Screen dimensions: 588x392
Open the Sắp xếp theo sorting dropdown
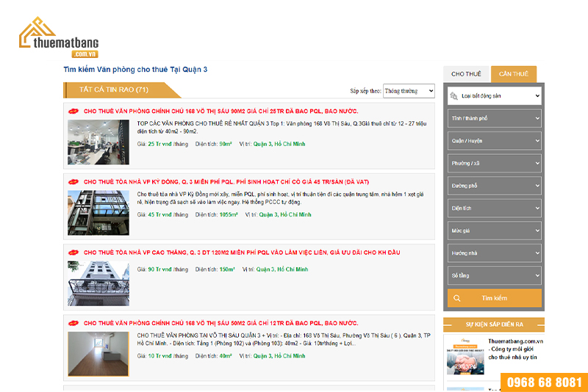point(408,91)
